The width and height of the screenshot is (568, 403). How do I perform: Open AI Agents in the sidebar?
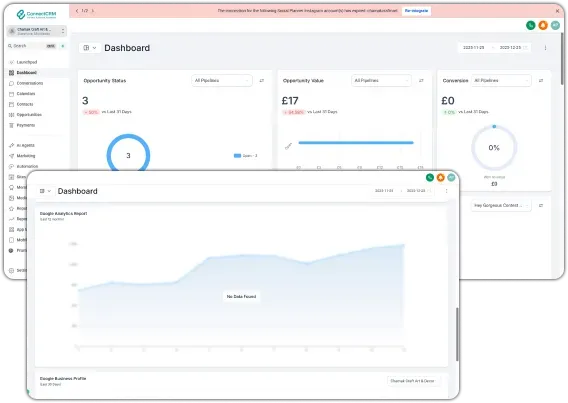(x=25, y=145)
